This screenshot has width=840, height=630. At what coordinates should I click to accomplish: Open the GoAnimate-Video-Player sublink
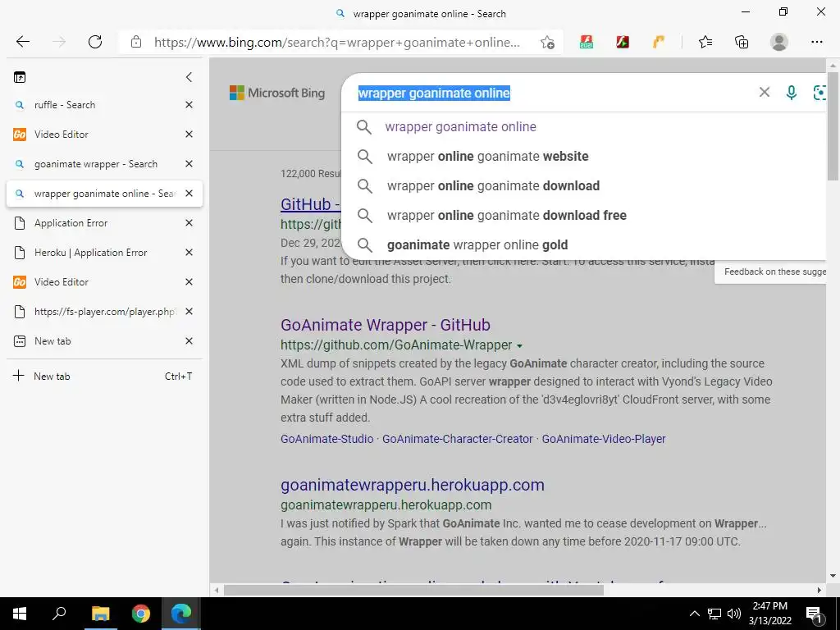(604, 439)
